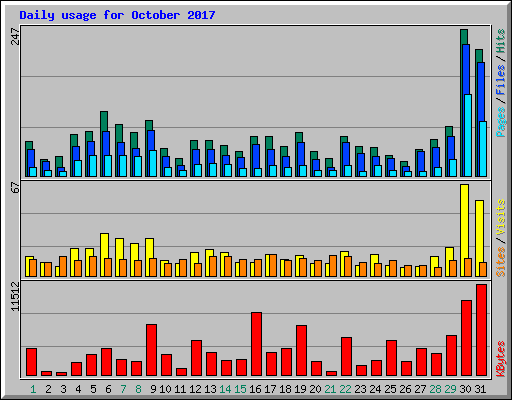Click the red KBytes bar for day 9
The image size is (512, 400).
point(151,350)
